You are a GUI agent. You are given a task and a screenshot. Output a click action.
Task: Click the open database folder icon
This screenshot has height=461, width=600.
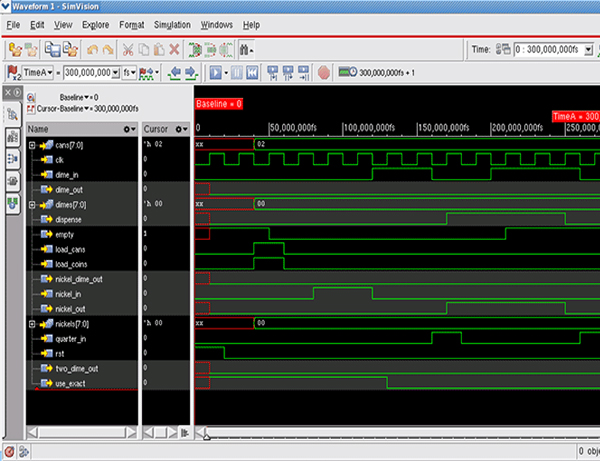(15, 50)
